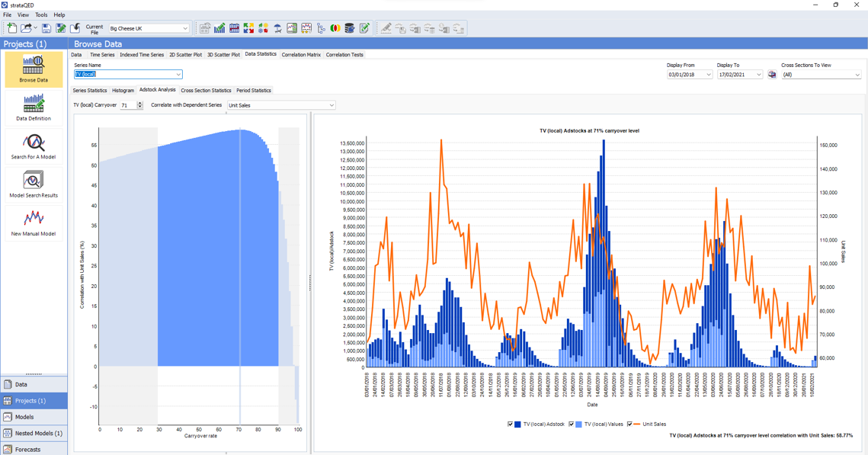Open the Data Definition sidebar icon

point(34,108)
